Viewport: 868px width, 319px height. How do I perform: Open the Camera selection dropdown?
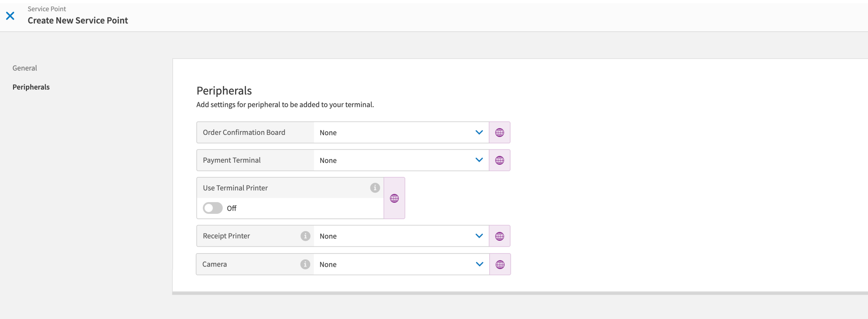(x=479, y=264)
